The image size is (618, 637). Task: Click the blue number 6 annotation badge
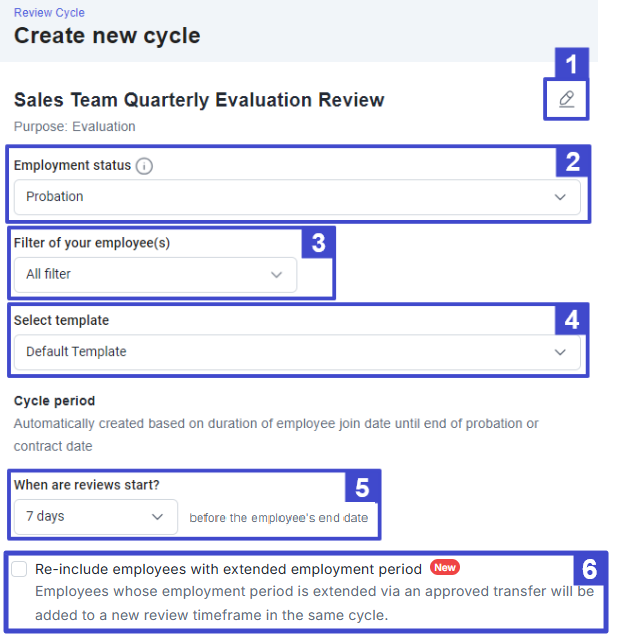590,568
